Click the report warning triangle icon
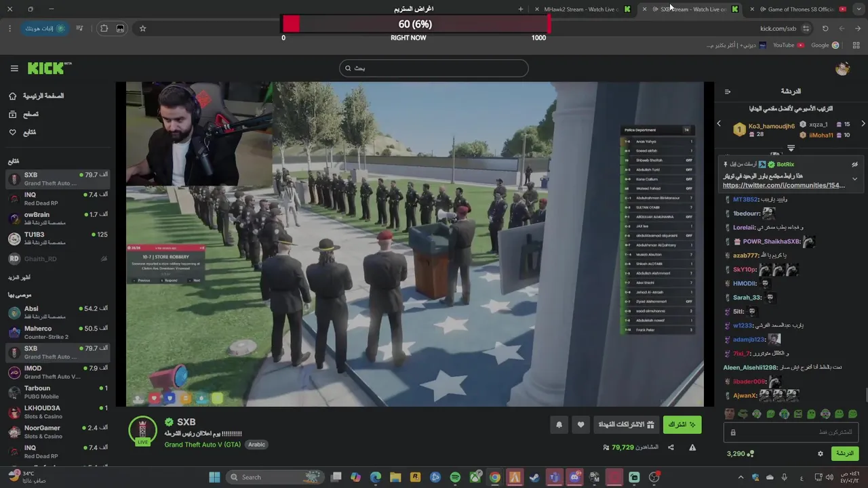 692,447
